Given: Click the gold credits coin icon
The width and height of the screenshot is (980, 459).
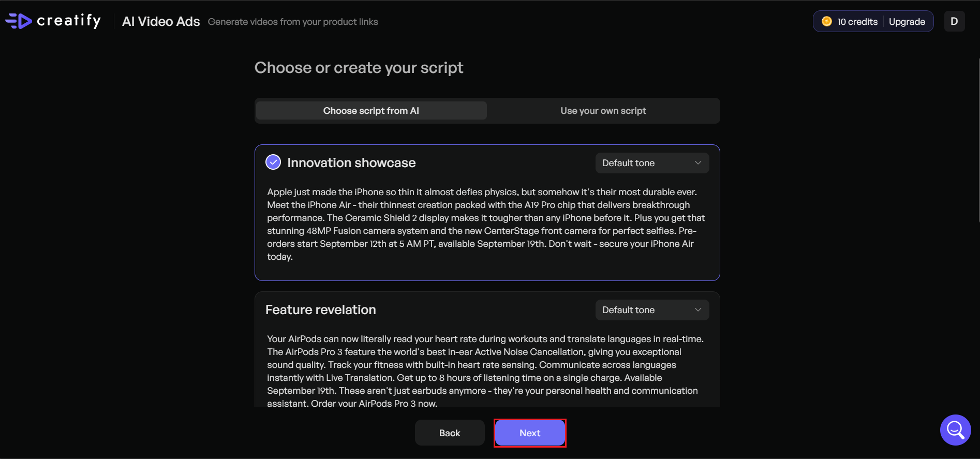Looking at the screenshot, I should click(x=827, y=21).
